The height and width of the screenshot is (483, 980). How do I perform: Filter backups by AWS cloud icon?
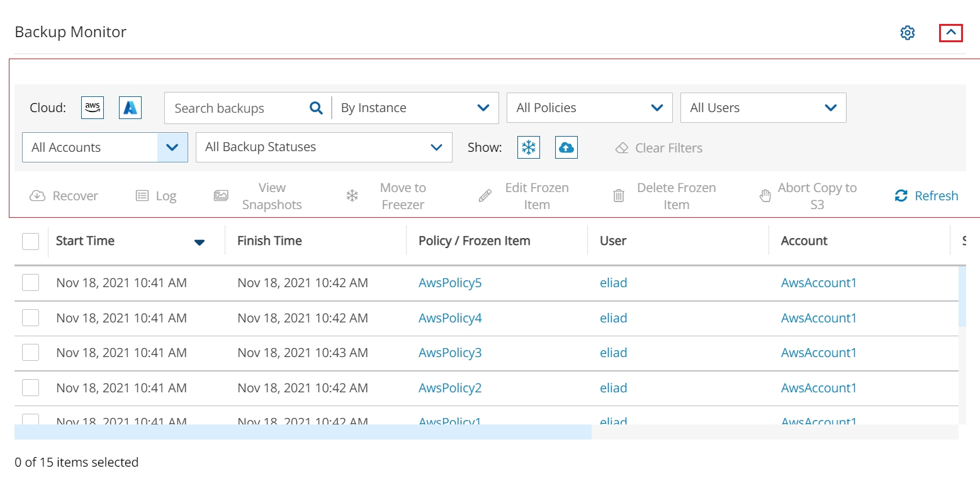pyautogui.click(x=93, y=108)
